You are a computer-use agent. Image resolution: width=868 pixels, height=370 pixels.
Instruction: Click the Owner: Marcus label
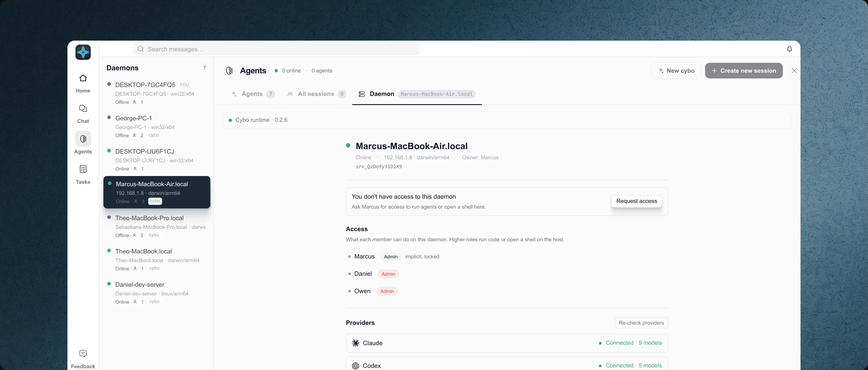tap(480, 157)
